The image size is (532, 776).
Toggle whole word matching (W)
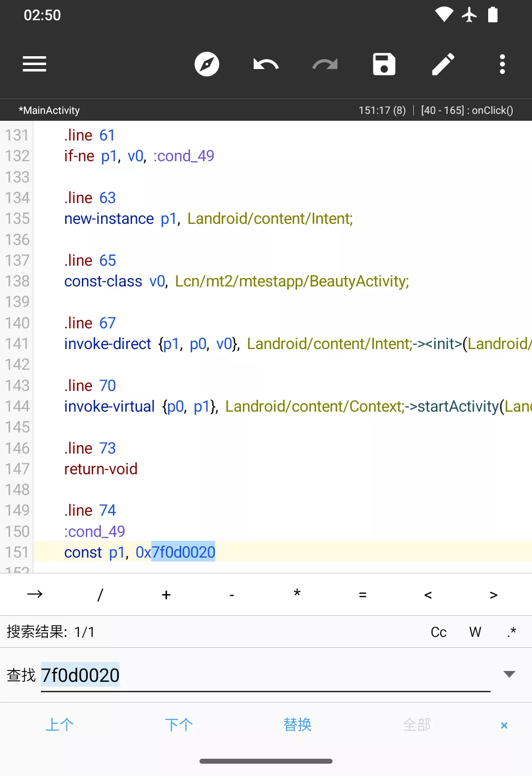coord(475,632)
